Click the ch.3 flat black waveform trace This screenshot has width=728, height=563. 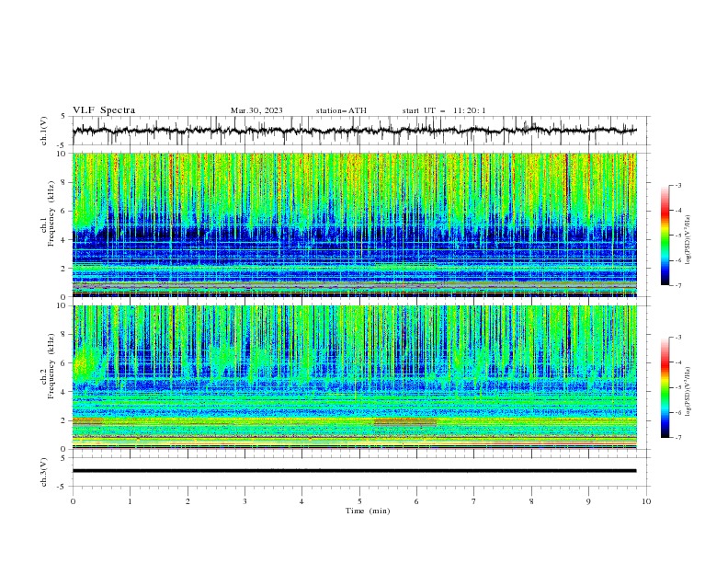click(x=354, y=471)
